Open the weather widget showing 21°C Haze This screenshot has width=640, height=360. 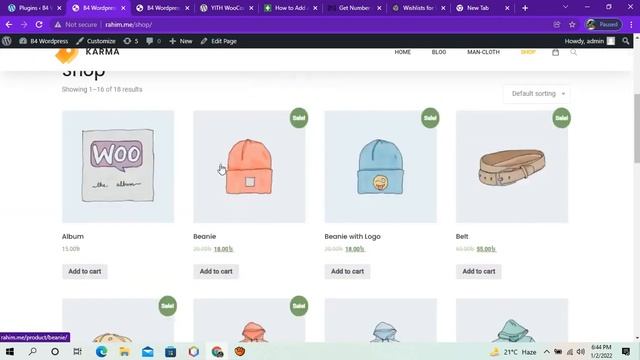[x=514, y=351]
